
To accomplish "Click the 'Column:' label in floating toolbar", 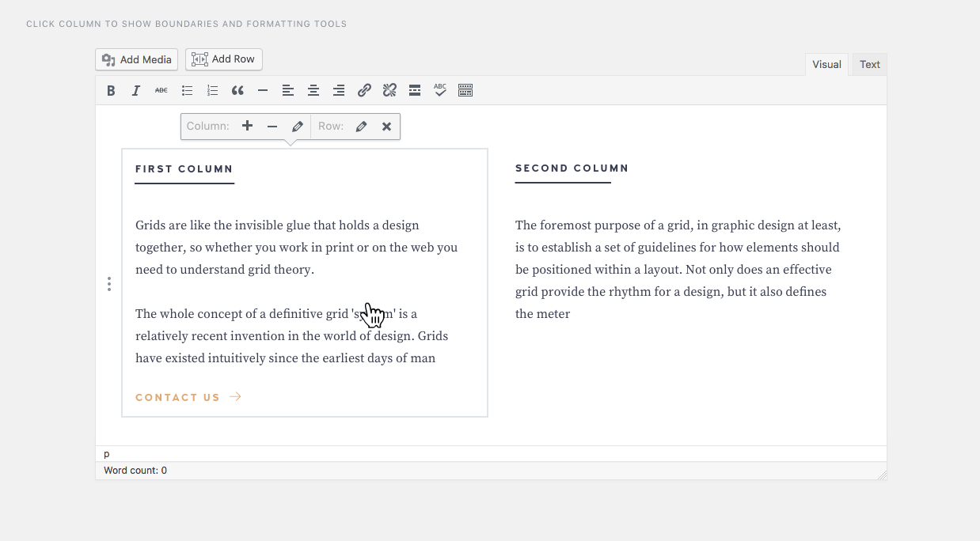I will point(208,126).
